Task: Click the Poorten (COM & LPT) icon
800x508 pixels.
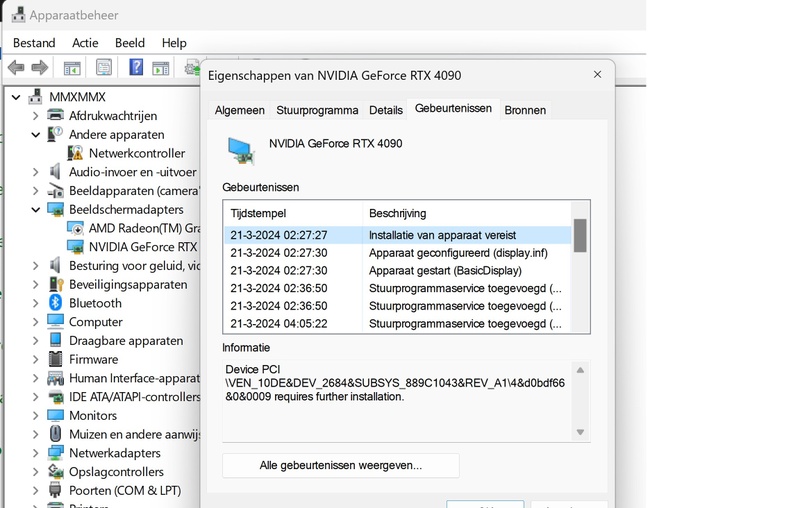Action: click(56, 490)
